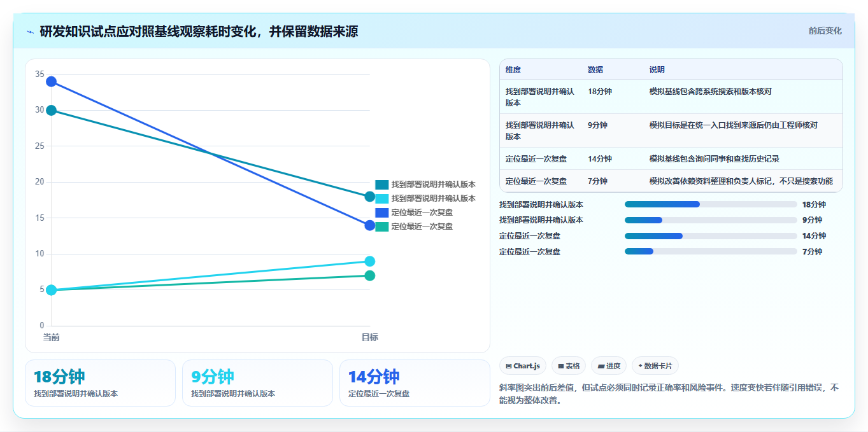Select the cyan data point at 5 on 当前
868x432 pixels.
coord(51,289)
